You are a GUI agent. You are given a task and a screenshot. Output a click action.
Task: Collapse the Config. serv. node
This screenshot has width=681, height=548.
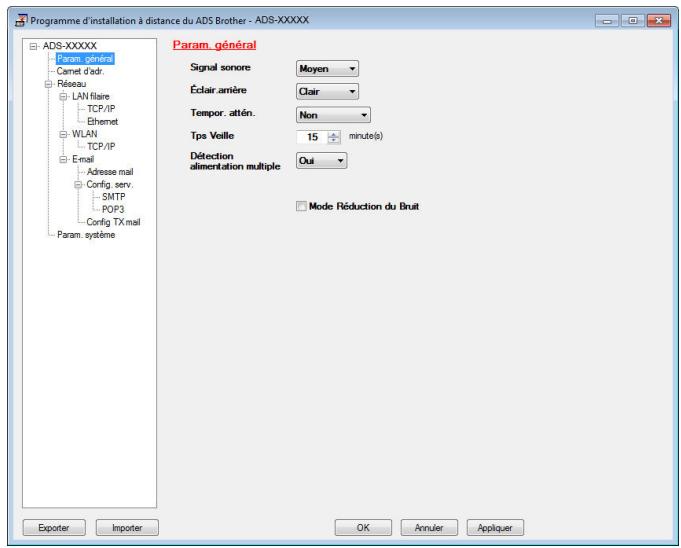pos(78,185)
